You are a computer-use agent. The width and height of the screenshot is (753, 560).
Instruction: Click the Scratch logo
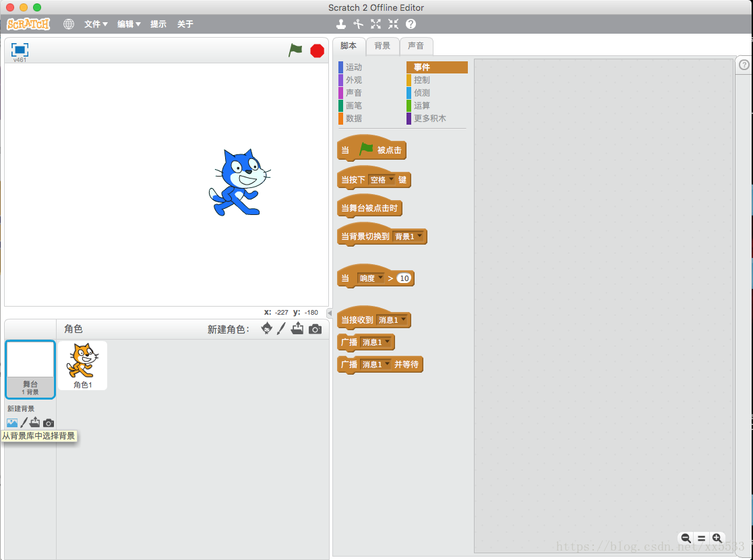[28, 24]
